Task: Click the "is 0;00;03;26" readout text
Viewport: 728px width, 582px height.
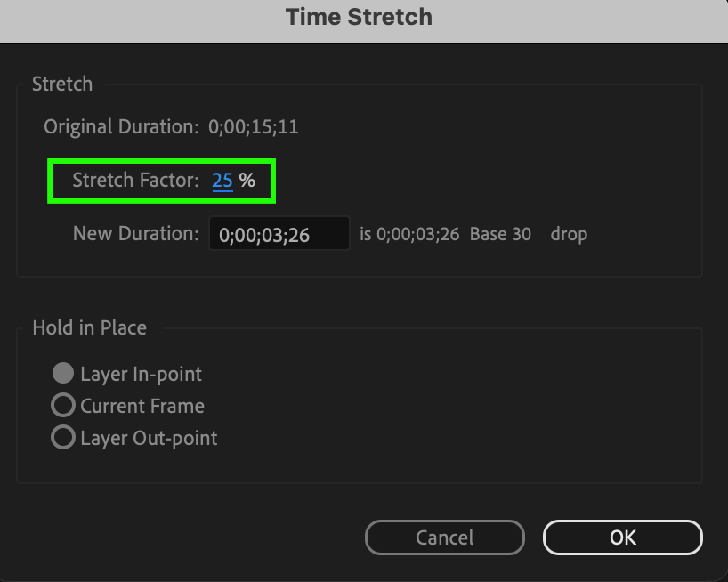Action: point(409,235)
